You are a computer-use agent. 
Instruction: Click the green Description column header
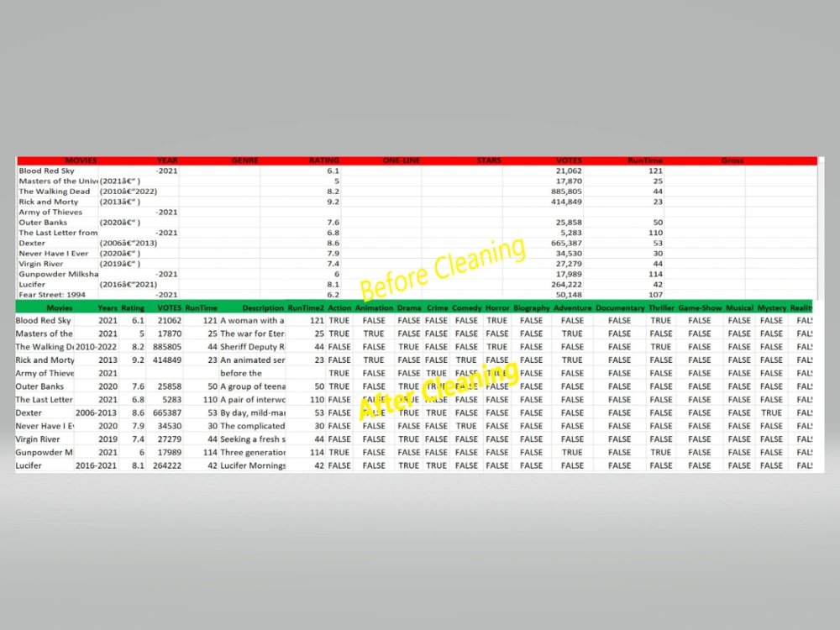point(262,308)
